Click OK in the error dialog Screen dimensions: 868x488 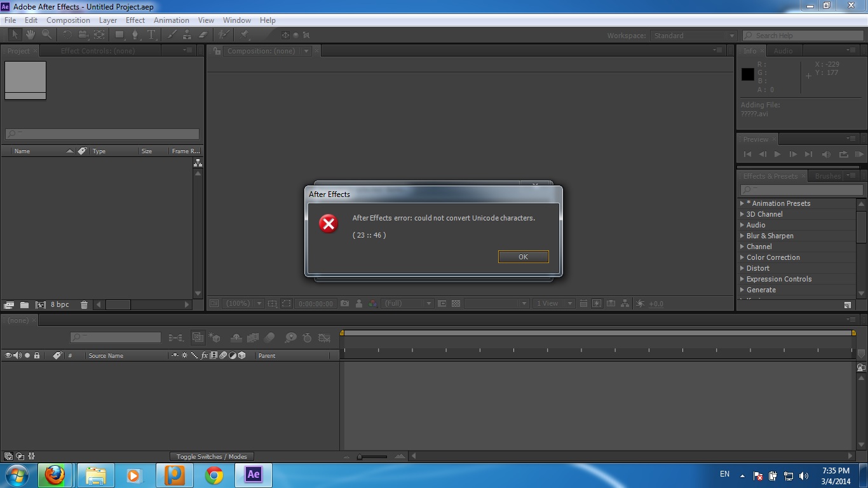pos(523,257)
